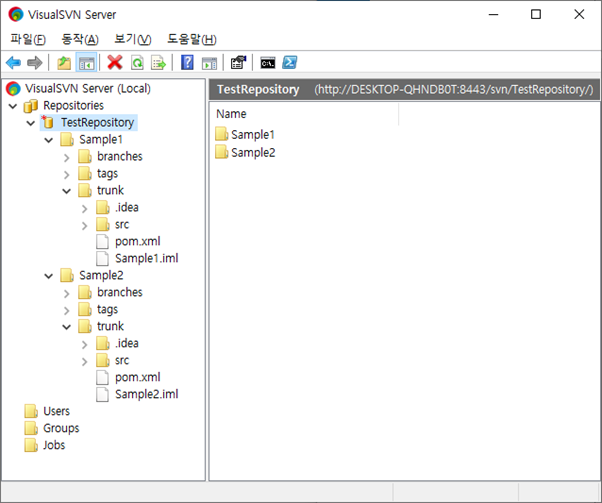Open Properties from the toolbar icon
Image resolution: width=602 pixels, height=503 pixels.
click(x=238, y=63)
